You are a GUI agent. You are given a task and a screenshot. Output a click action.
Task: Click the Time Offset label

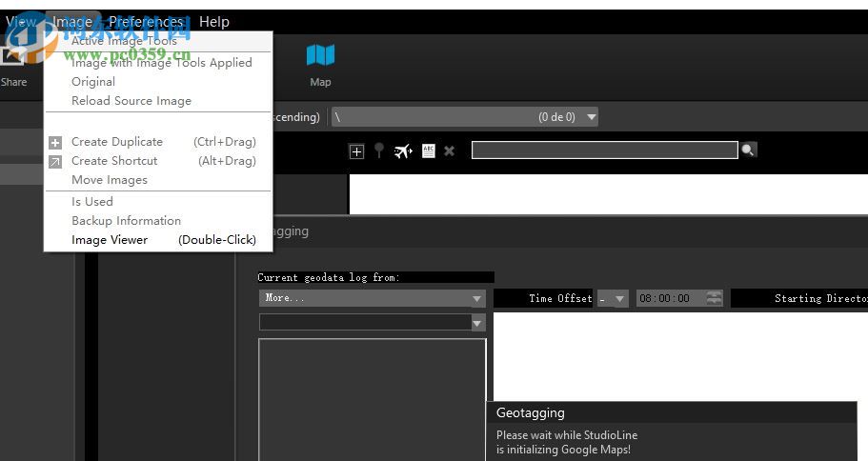click(560, 298)
